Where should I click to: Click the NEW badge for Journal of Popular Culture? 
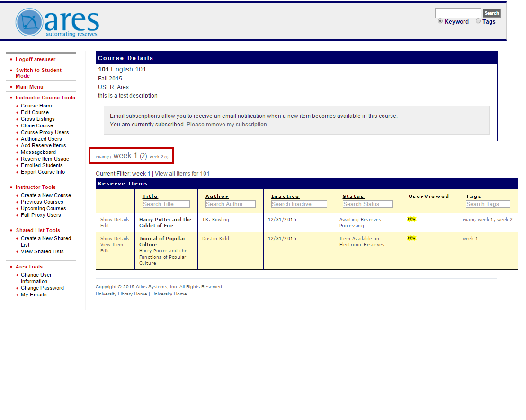point(411,238)
